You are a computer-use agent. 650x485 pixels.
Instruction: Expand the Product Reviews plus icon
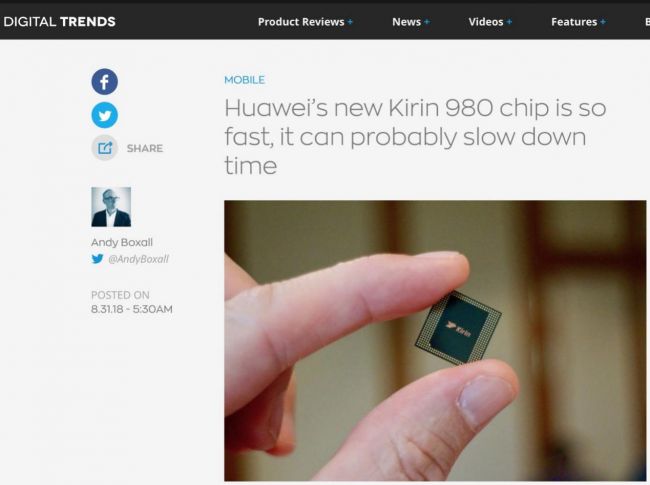[x=350, y=22]
